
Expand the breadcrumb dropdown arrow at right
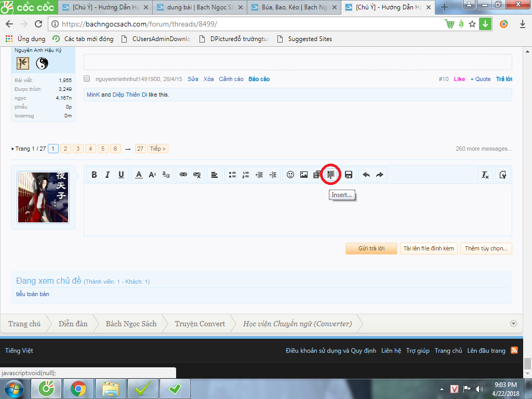coord(514,323)
